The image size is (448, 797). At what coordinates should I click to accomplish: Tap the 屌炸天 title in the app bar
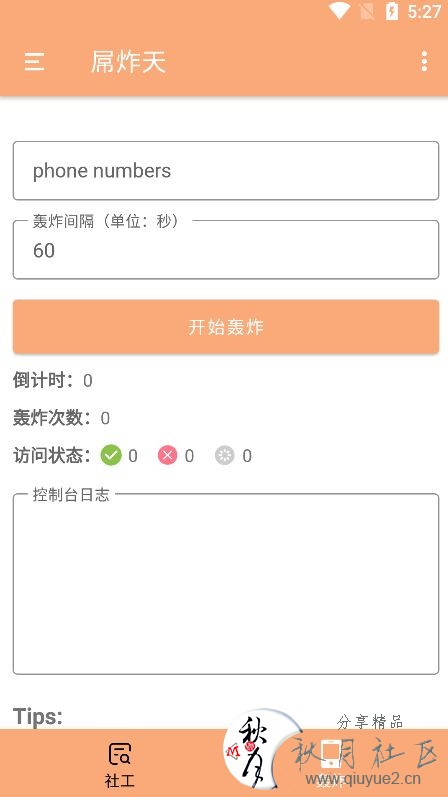click(128, 62)
